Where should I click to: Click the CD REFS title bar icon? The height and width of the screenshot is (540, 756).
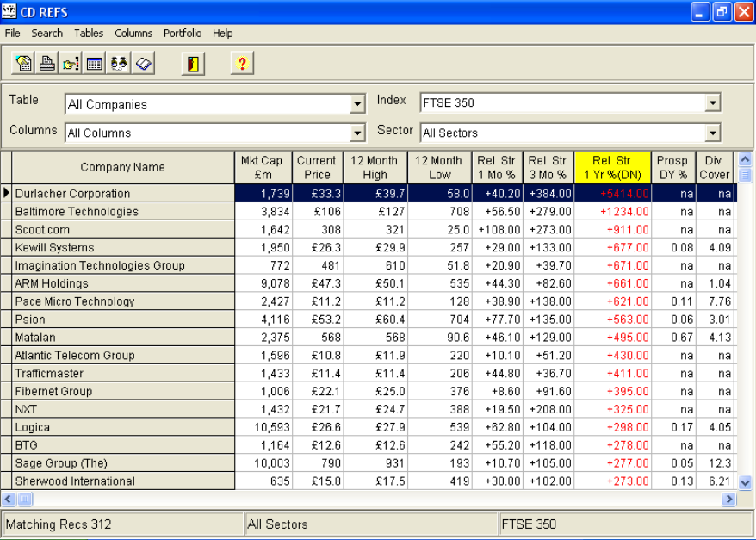coord(9,10)
